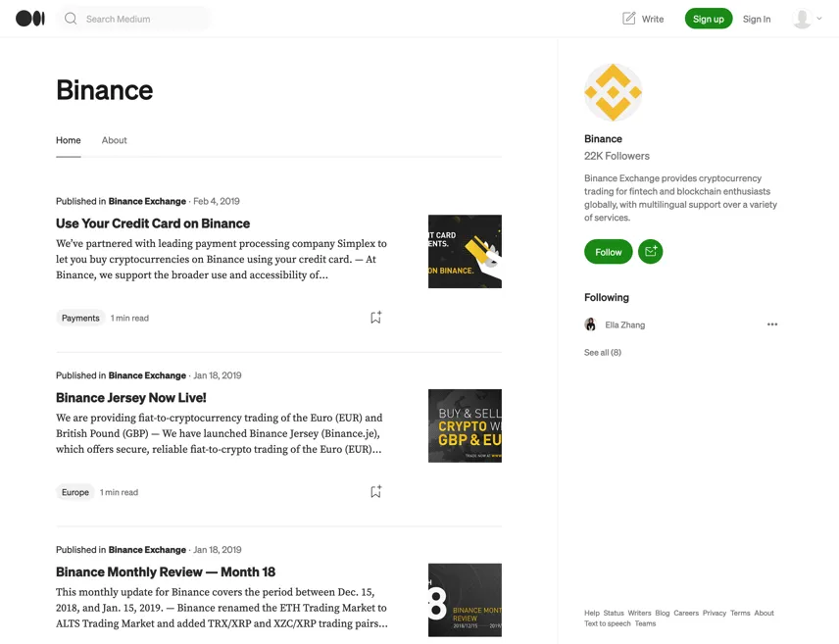Click See all (8) following
The height and width of the screenshot is (644, 839).
pyautogui.click(x=603, y=352)
